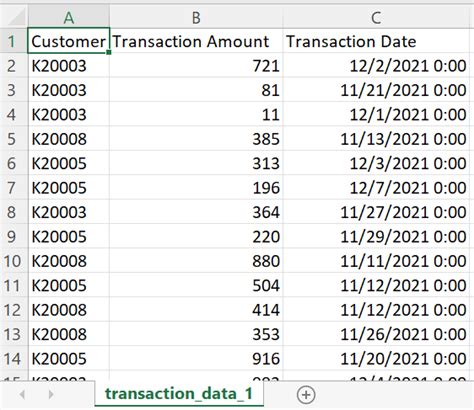Image resolution: width=474 pixels, height=410 pixels.
Task: Select row 14 header
Action: click(x=14, y=358)
